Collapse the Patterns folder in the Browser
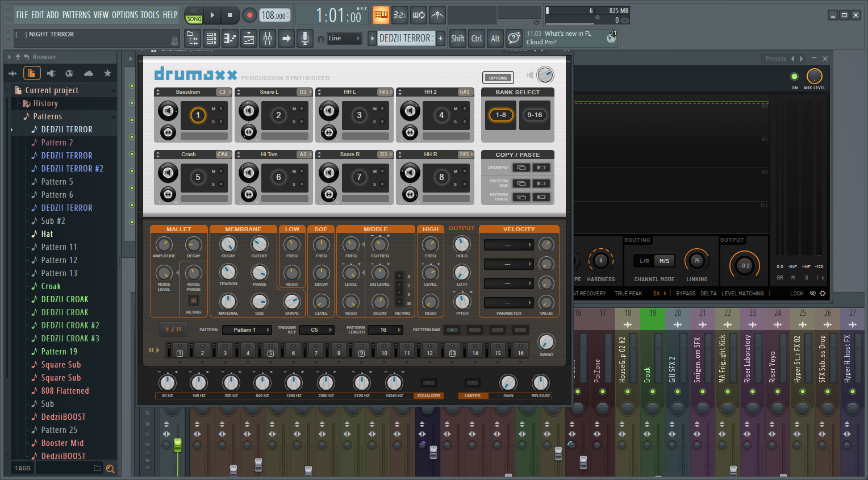The image size is (868, 480). pos(48,116)
